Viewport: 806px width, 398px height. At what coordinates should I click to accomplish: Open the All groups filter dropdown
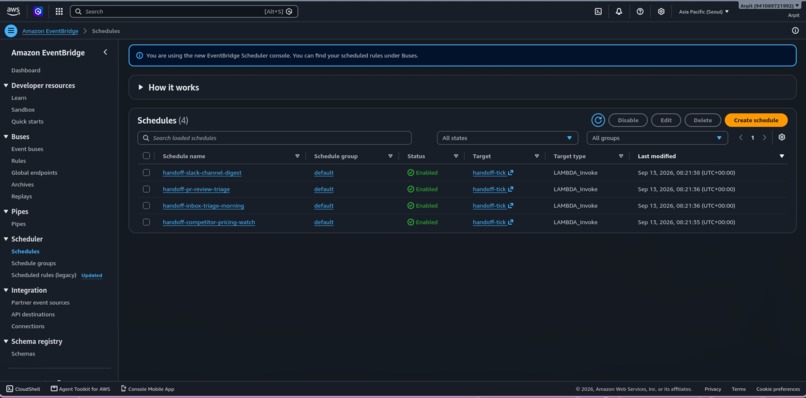(657, 138)
